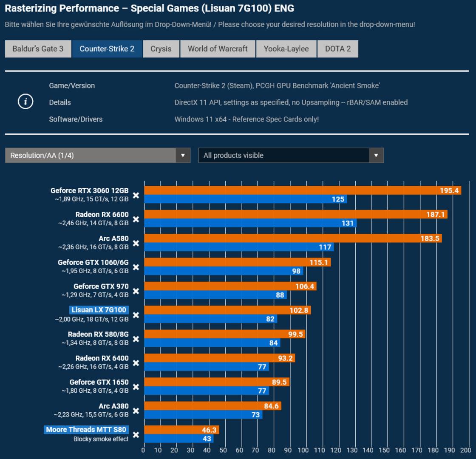Click the blue 82 Lisuan bar
The width and height of the screenshot is (476, 459).
tap(211, 319)
